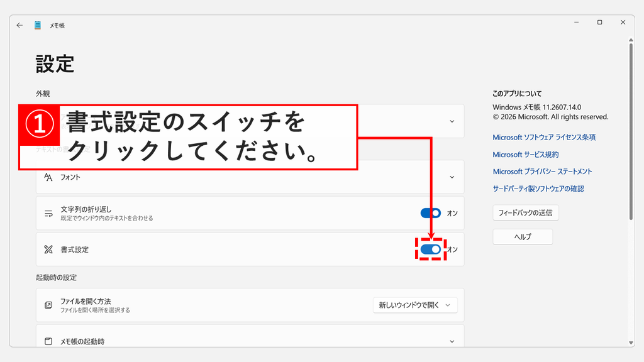Click the フィードバックの送信 button
This screenshot has width=644, height=362.
coord(525,212)
